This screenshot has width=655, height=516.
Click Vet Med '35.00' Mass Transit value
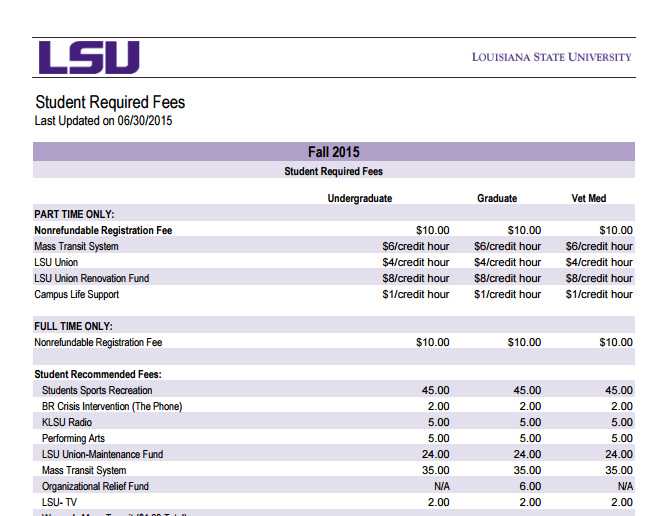619,470
